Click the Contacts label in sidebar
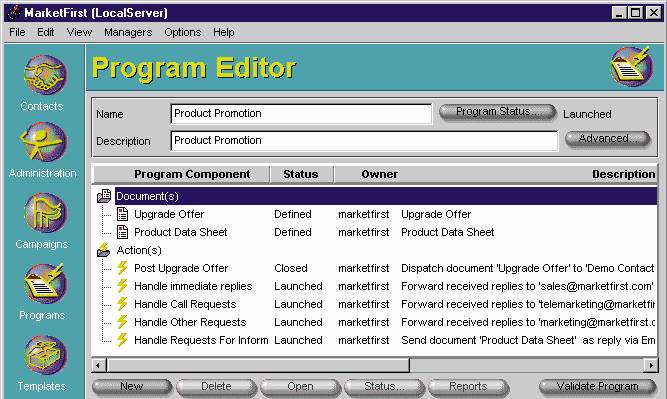Screen dimensions: 667x399 (42, 106)
